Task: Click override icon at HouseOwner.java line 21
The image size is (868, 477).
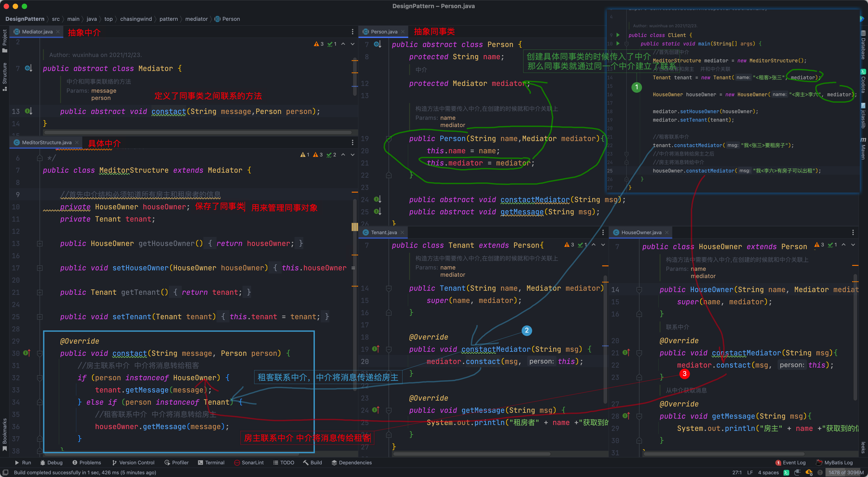Action: click(626, 353)
